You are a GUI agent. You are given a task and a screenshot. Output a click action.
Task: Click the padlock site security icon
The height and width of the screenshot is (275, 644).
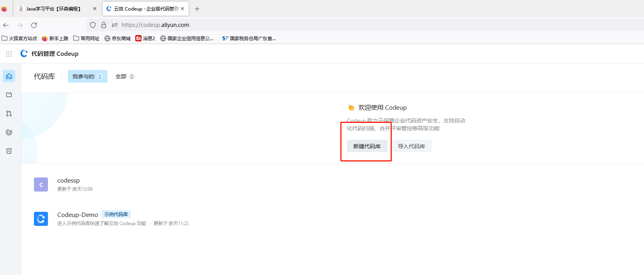tap(104, 25)
